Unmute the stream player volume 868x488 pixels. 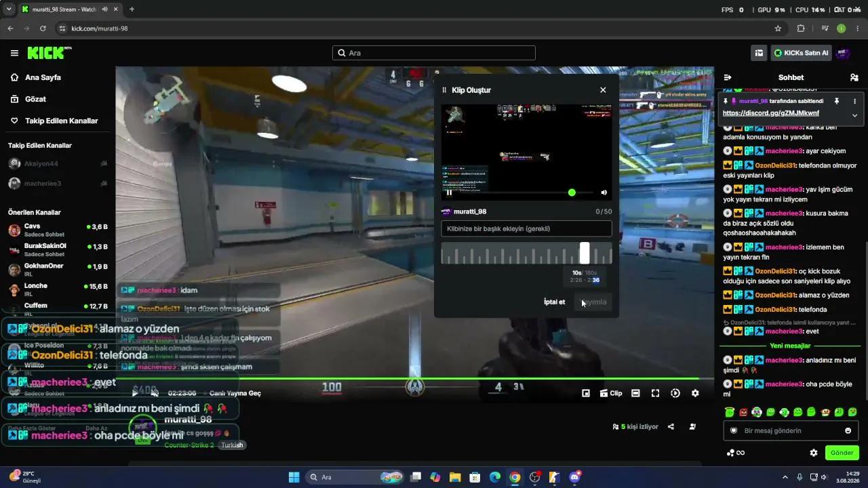click(155, 393)
